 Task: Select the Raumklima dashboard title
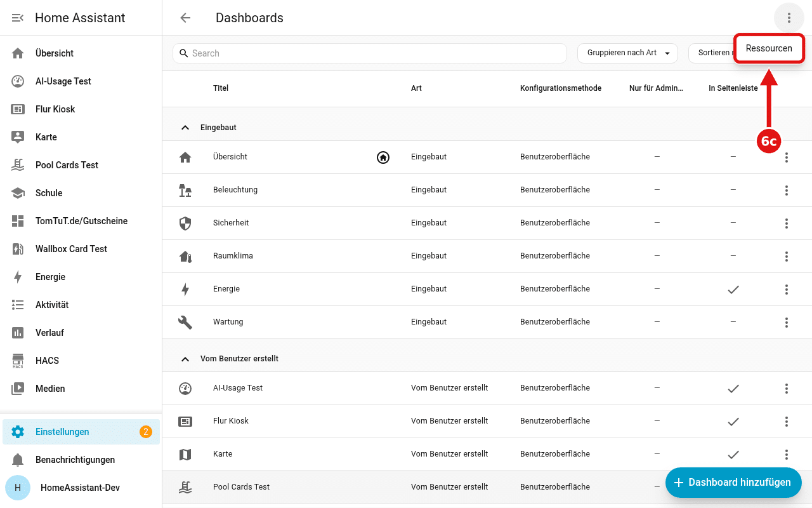pyautogui.click(x=233, y=256)
